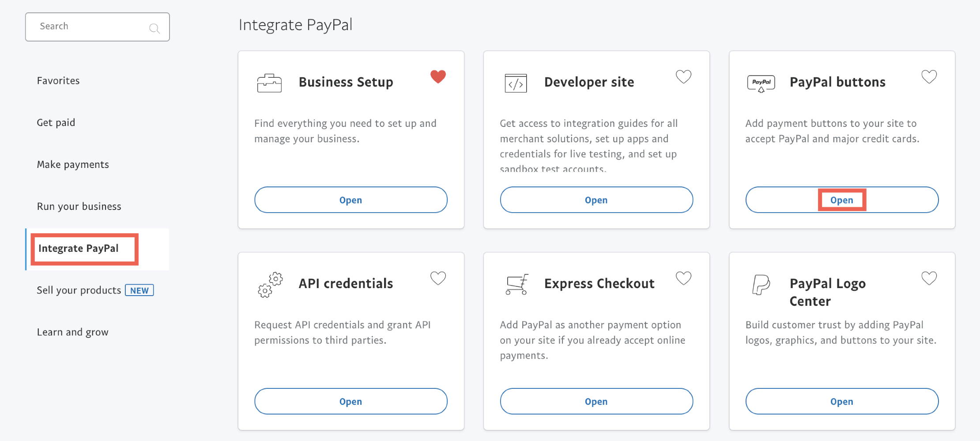Click the PayPal buttons card icon
Viewport: 980px width, 441px height.
[x=761, y=83]
